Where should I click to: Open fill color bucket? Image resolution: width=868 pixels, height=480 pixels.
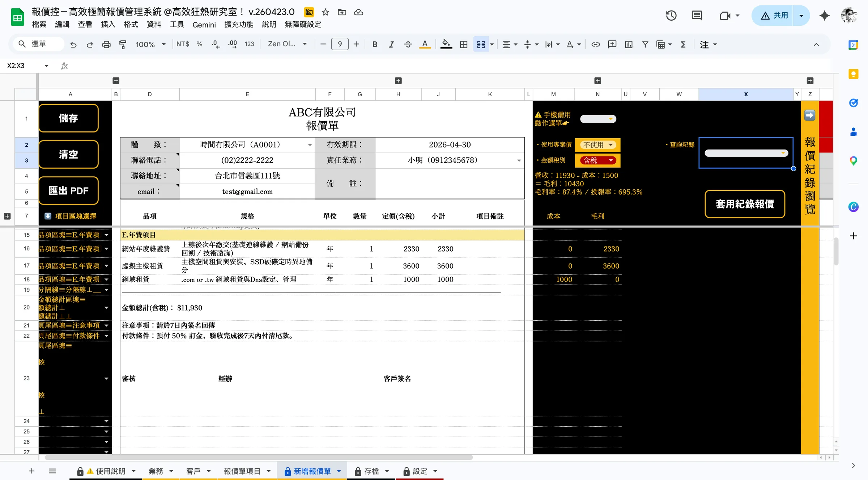point(446,44)
